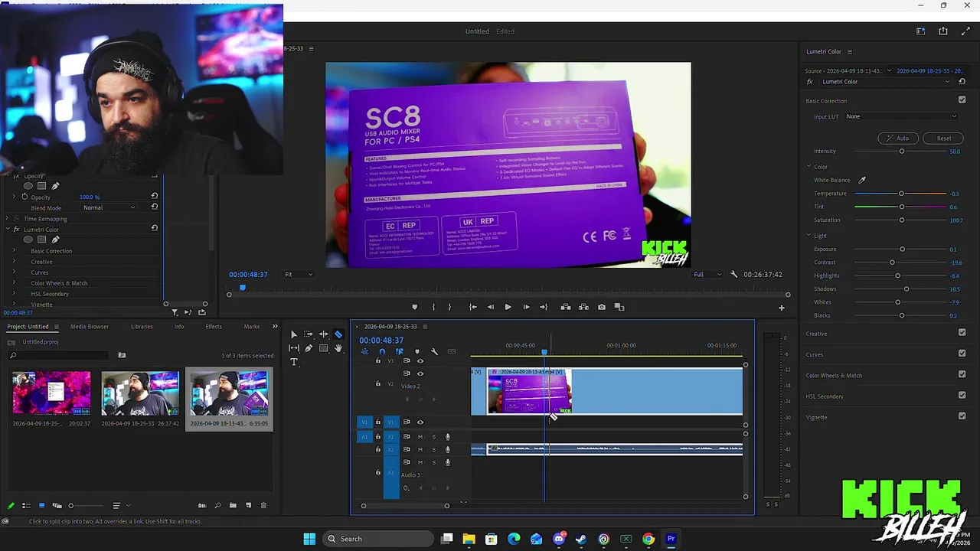Toggle Creative section checkbox
This screenshot has width=980, height=551.
962,332
